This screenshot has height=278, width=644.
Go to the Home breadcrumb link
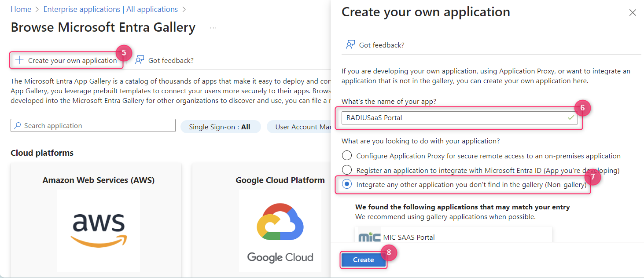coord(21,9)
